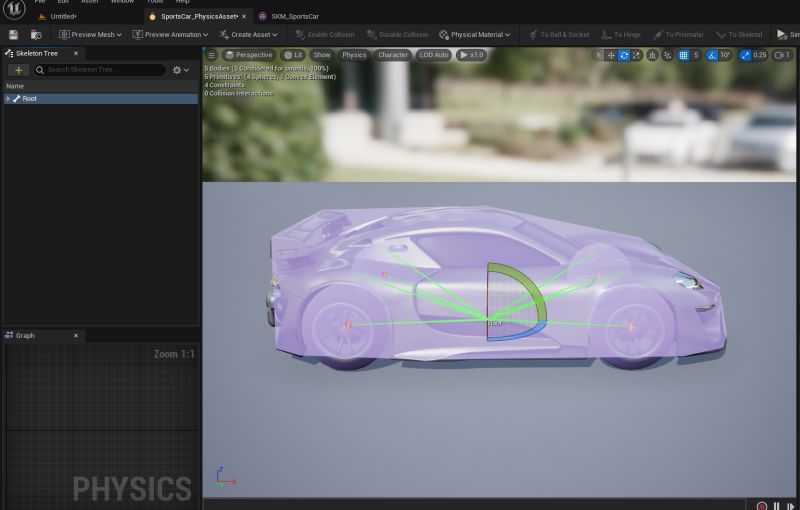Click the "0 Collision Interactions" stat text

[x=239, y=93]
